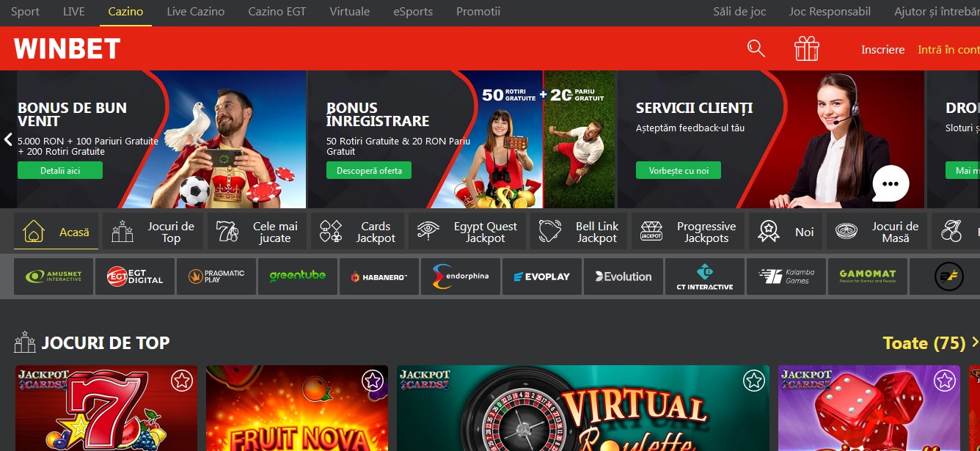Click Mai m… button on Drops banner
The height and width of the screenshot is (451, 980).
click(962, 171)
